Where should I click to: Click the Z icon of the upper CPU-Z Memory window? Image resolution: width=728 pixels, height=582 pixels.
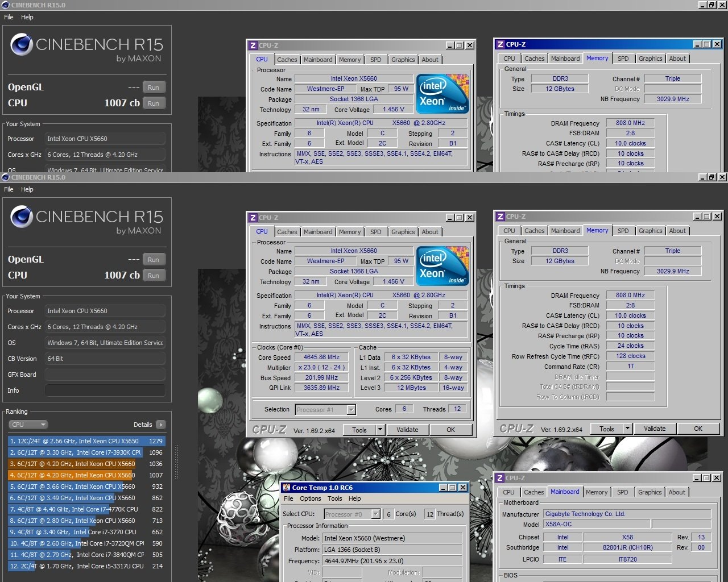point(500,44)
